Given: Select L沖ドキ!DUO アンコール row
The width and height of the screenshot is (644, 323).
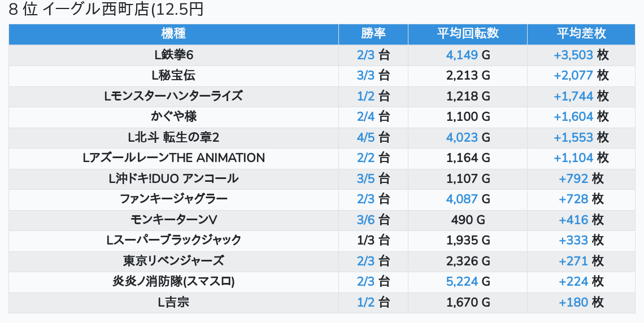Looking at the screenshot, I should pos(173,178).
